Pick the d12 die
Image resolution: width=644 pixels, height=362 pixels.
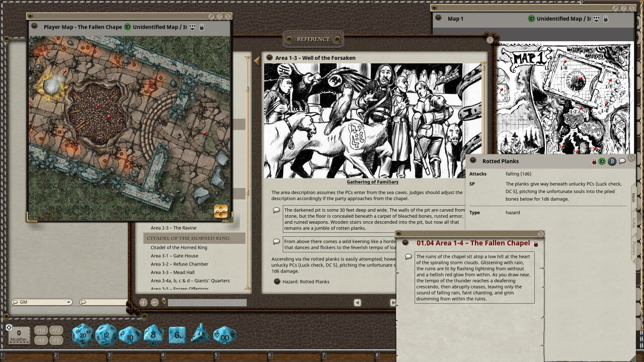click(x=107, y=335)
